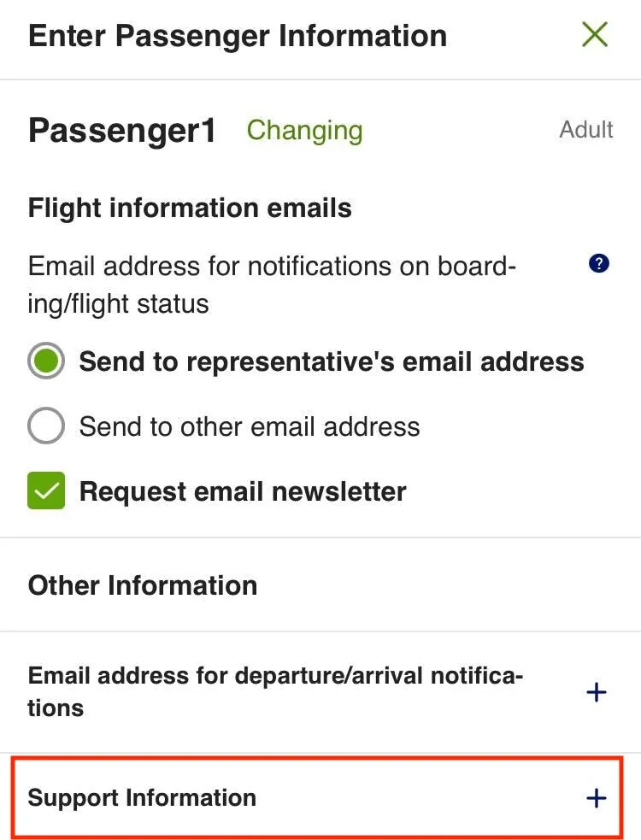Expand the Support Information section label
641x840 pixels.
pyautogui.click(x=142, y=798)
